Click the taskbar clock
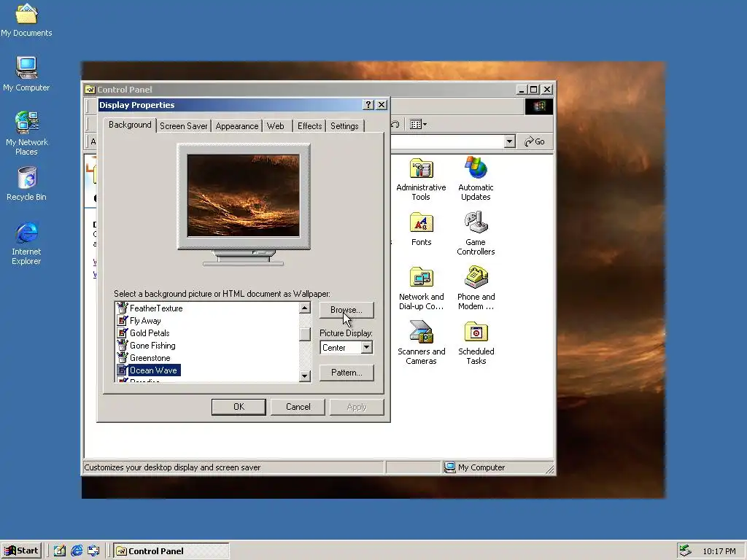This screenshot has height=560, width=747. [x=719, y=551]
